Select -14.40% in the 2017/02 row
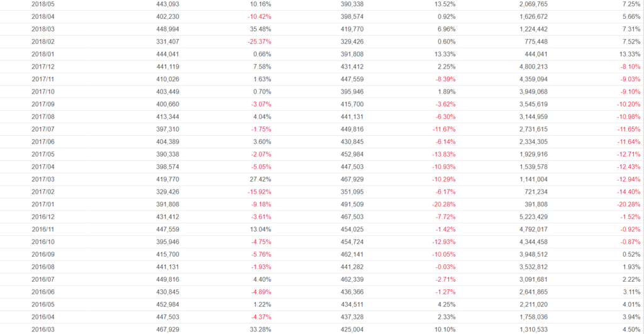644x334 pixels. click(628, 192)
